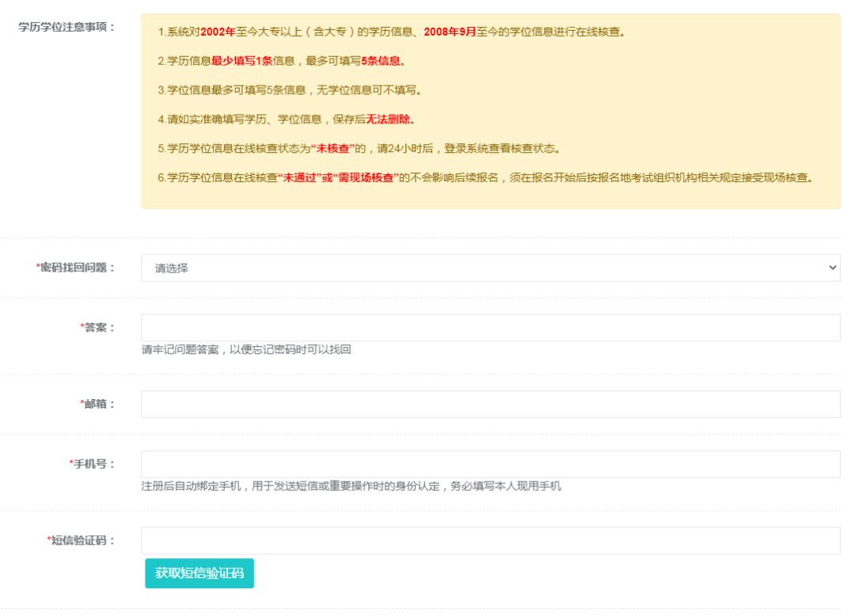The height and width of the screenshot is (616, 855).
Task: Click the 密码找回问题 label
Action: click(x=77, y=268)
